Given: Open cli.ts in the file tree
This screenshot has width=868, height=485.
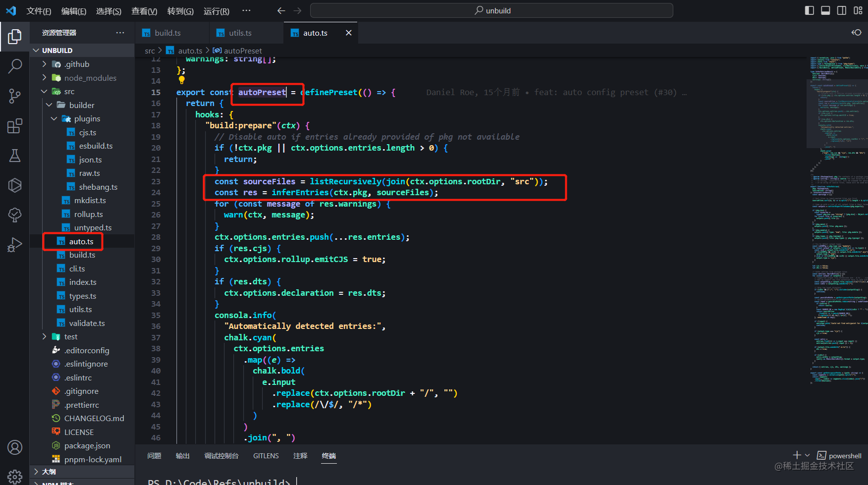Looking at the screenshot, I should tap(82, 269).
